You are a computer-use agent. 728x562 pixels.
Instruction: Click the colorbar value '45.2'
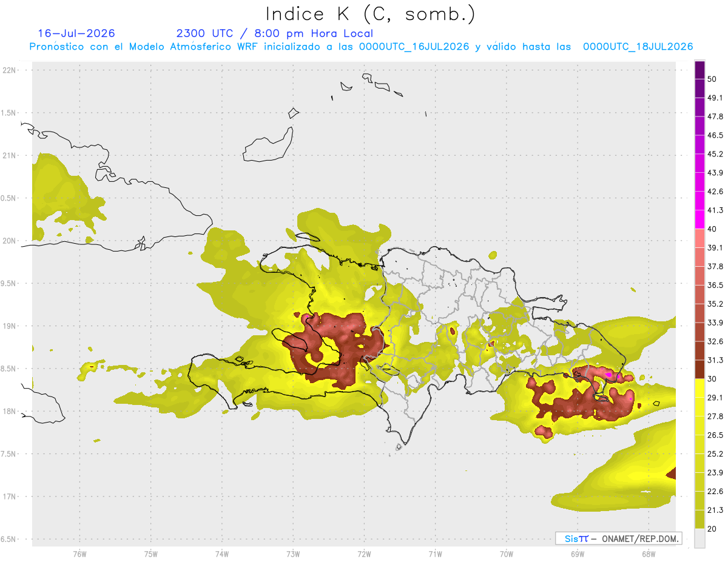pos(715,154)
